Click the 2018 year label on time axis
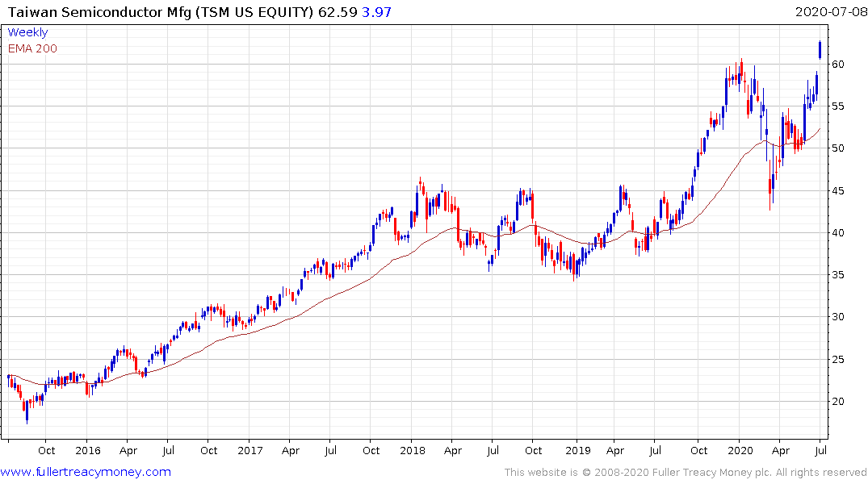This screenshot has width=868, height=484. click(413, 450)
